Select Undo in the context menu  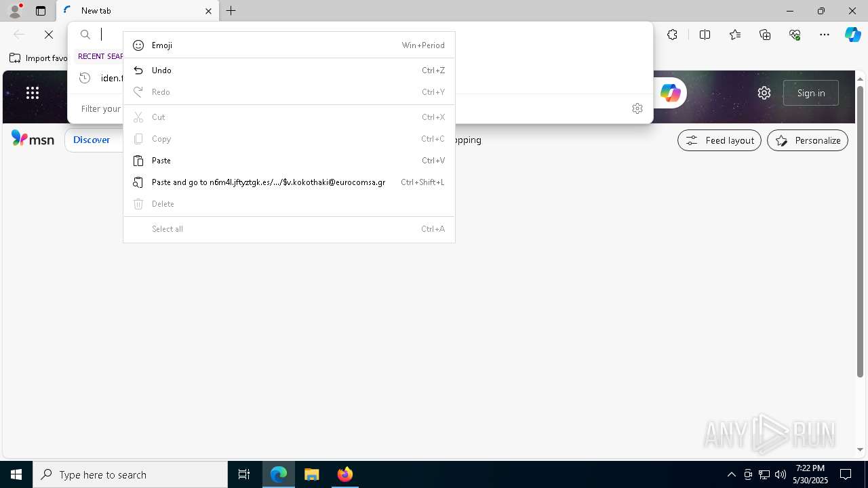[289, 70]
